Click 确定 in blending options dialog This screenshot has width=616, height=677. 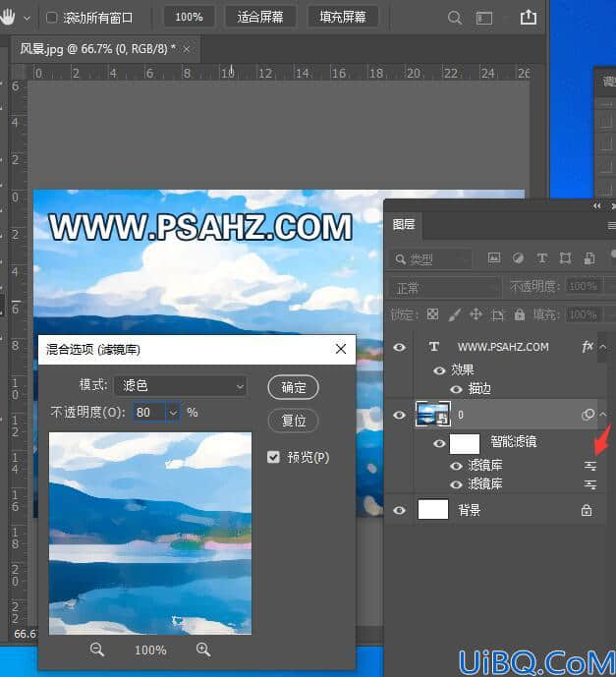pyautogui.click(x=293, y=387)
